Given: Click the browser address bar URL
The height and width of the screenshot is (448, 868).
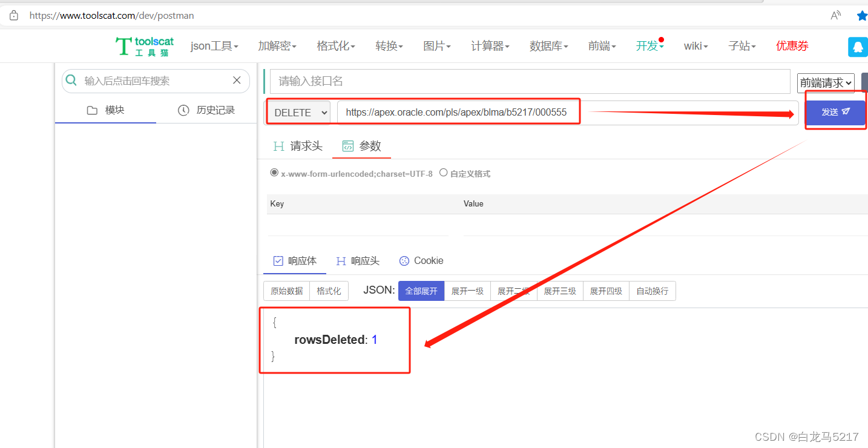Looking at the screenshot, I should point(112,16).
